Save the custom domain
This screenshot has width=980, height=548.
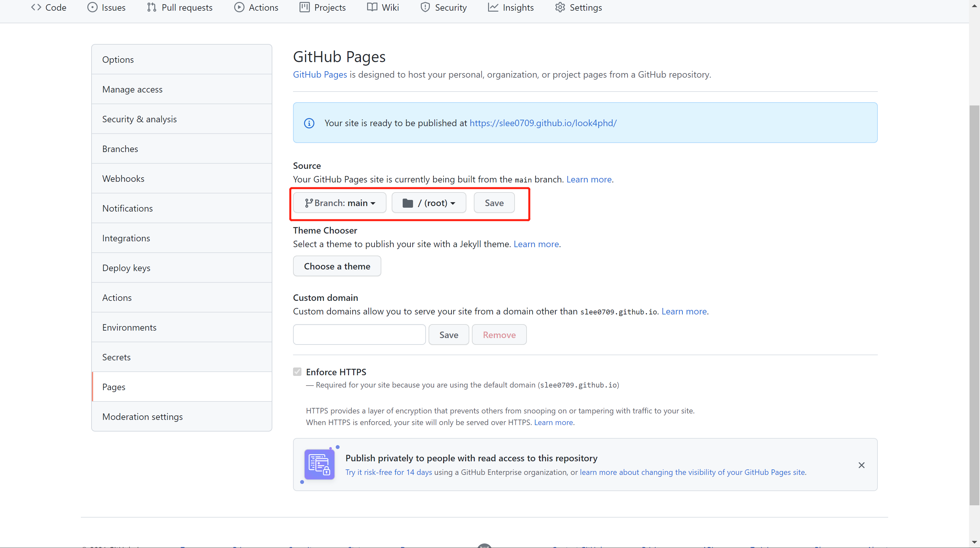pyautogui.click(x=449, y=334)
